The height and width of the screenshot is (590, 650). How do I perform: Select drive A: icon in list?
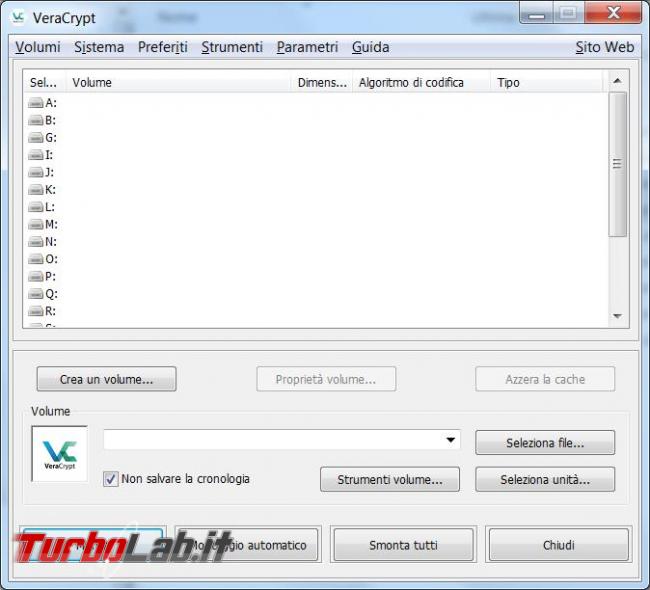[x=36, y=102]
